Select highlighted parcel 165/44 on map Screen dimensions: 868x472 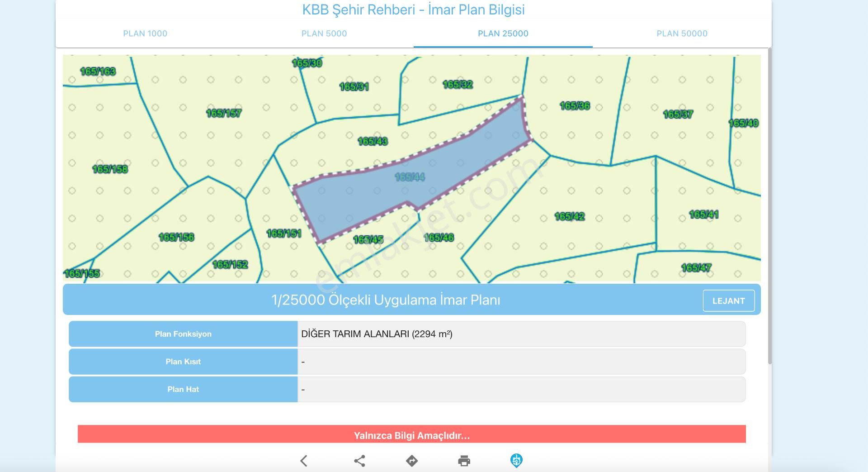[410, 177]
